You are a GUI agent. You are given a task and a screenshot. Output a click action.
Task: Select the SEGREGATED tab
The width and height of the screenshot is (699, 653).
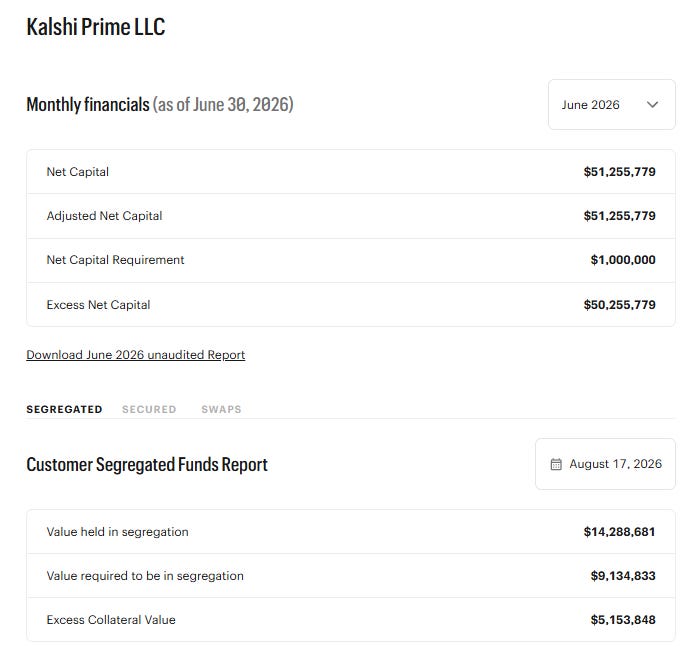64,409
